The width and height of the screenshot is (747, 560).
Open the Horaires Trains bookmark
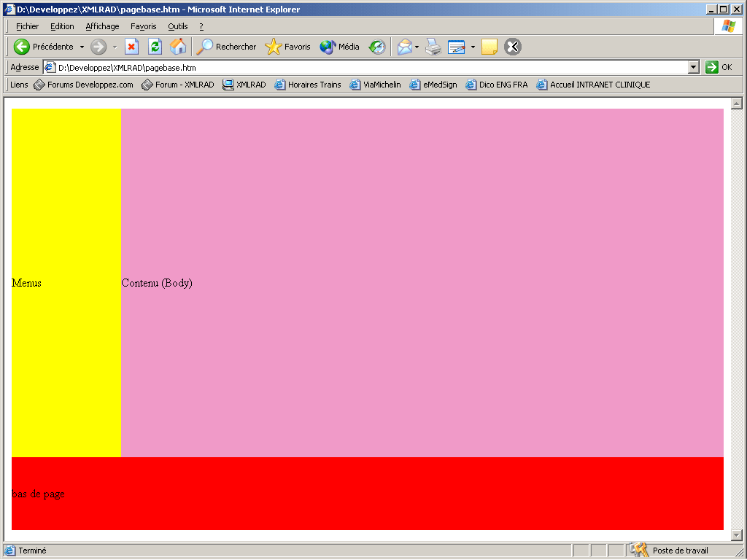tap(308, 85)
